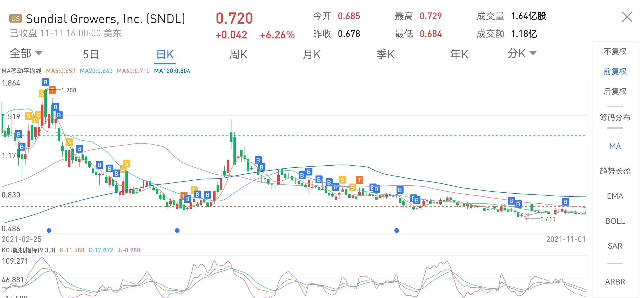Click the 成交量 1.64亿股 volume value

[511, 16]
